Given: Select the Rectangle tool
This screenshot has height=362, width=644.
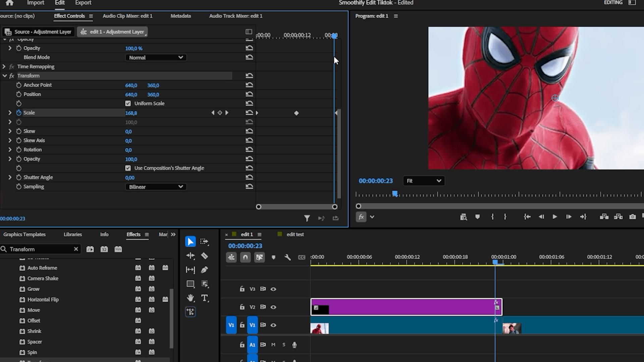Looking at the screenshot, I should [190, 284].
